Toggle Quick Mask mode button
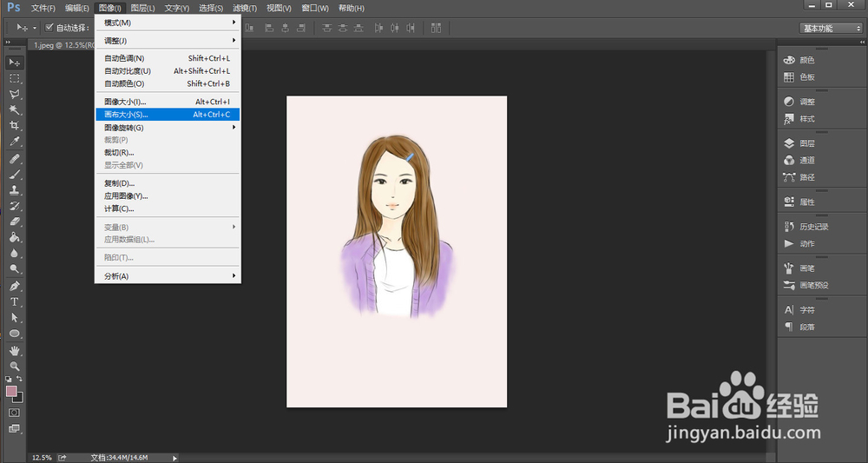Viewport: 868px width, 463px height. pos(15,412)
